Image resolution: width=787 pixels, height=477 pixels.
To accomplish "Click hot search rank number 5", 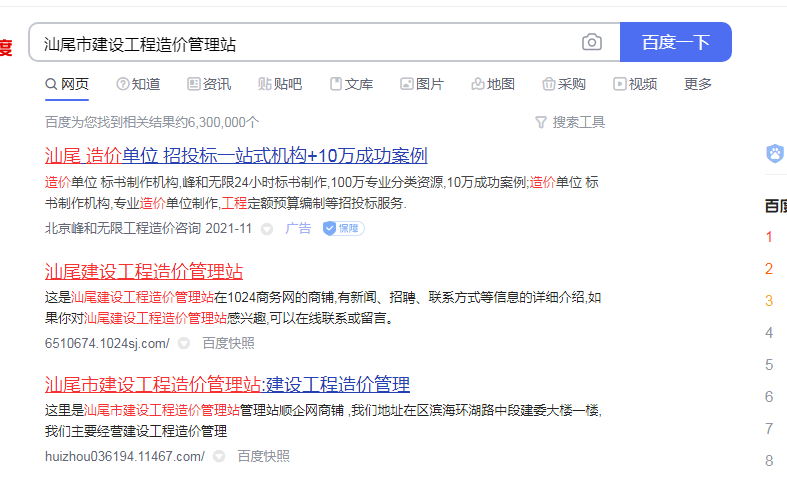I will pyautogui.click(x=769, y=365).
